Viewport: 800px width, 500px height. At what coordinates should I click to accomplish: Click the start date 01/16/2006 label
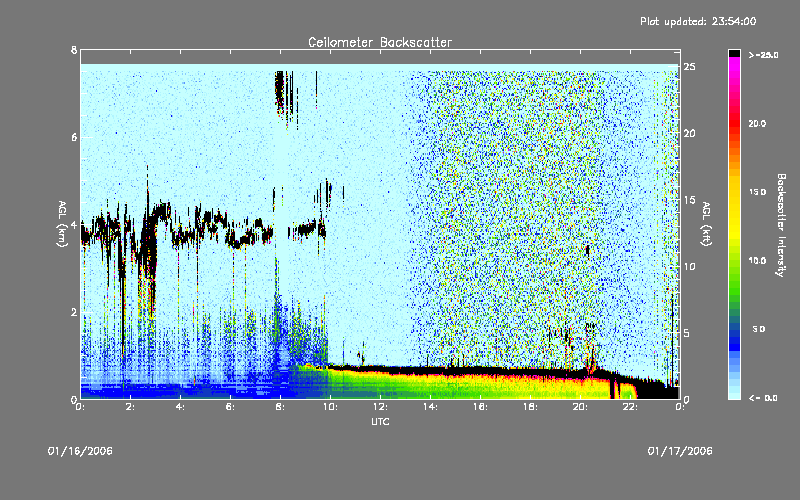tap(80, 451)
